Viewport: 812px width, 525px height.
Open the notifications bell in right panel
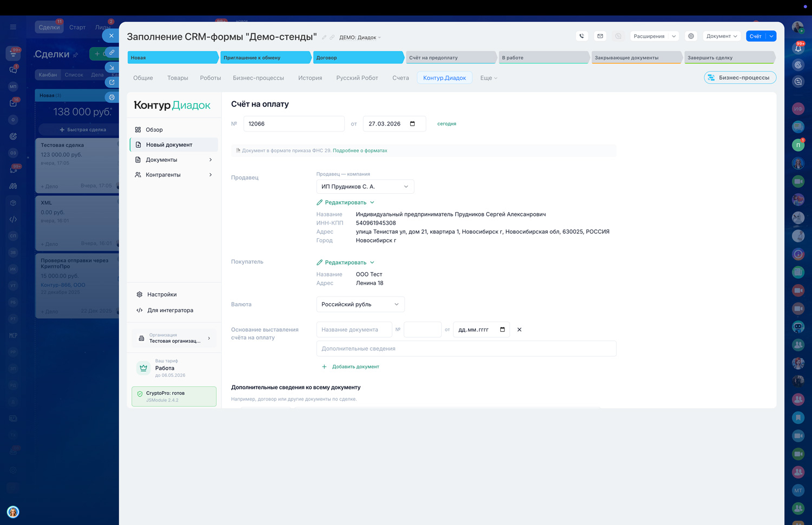pos(798,48)
